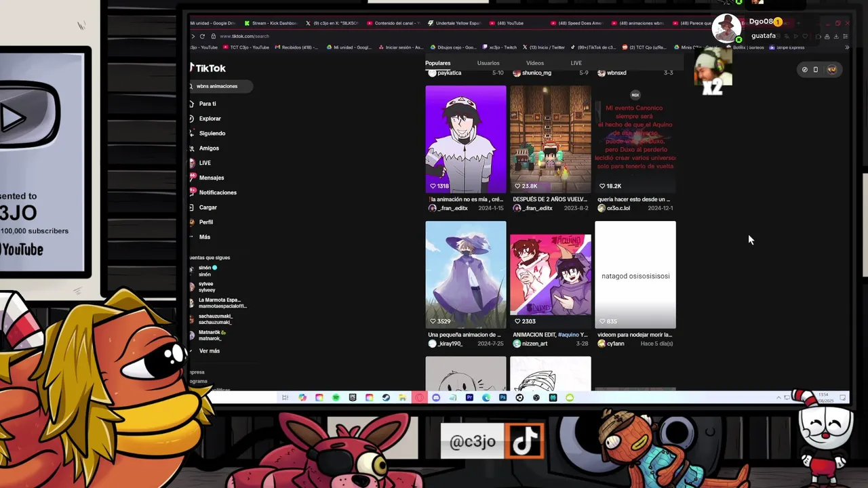Go to Para ti feed
Image resolution: width=868 pixels, height=488 pixels.
click(208, 104)
